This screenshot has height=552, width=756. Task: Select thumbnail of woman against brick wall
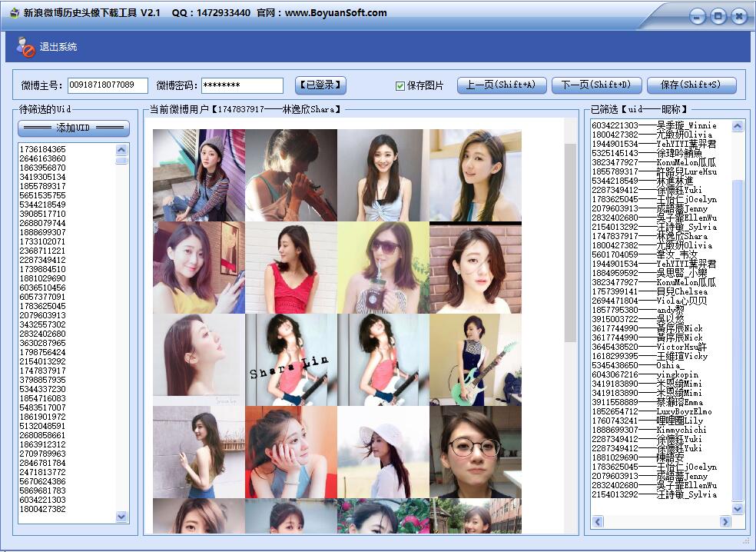point(476,269)
